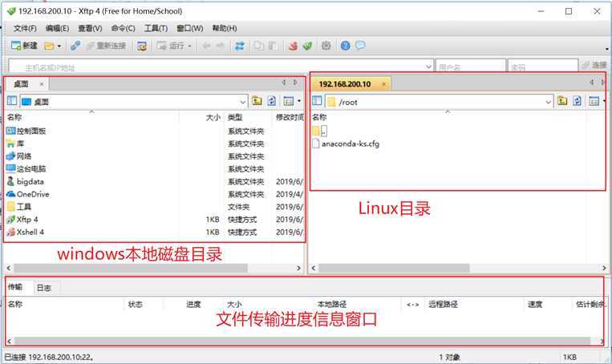Click the green Xftp icon in toolbar
This screenshot has width=612, height=364.
click(x=307, y=46)
